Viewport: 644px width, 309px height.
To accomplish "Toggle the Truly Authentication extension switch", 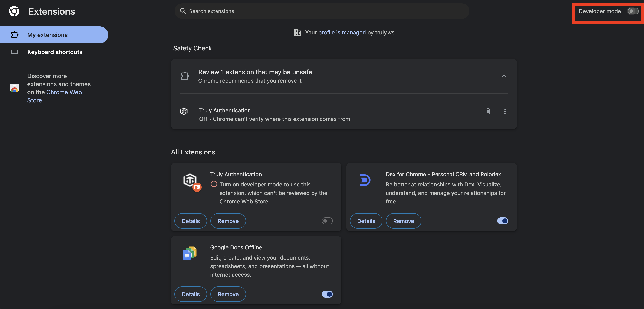I will click(327, 221).
